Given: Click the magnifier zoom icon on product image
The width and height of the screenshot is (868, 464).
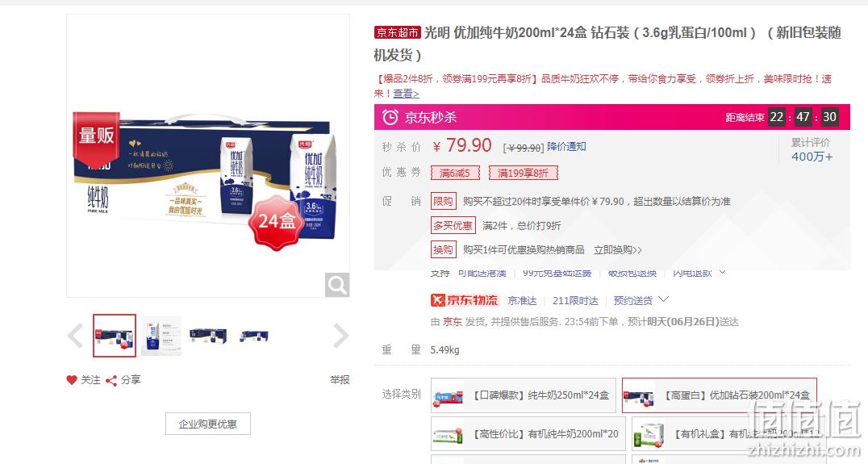Looking at the screenshot, I should 337,285.
